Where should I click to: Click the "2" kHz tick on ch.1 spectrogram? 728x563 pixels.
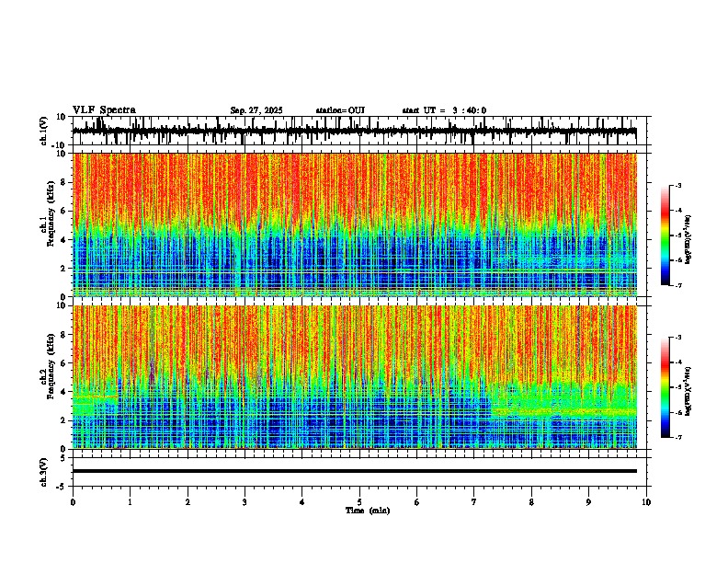(64, 268)
